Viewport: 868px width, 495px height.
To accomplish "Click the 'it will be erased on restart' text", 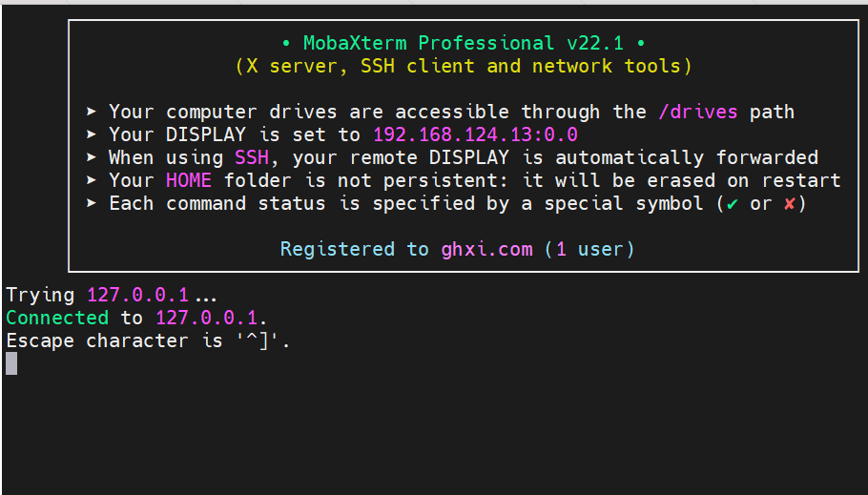I will 681,180.
